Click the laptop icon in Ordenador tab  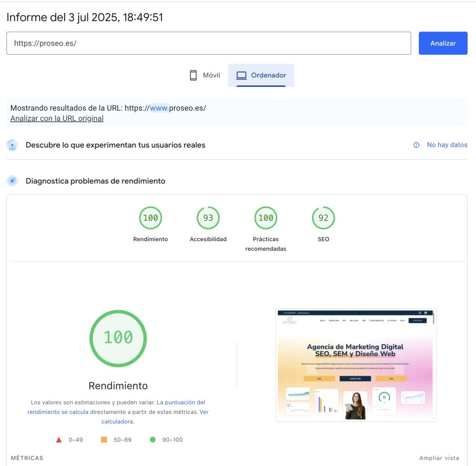(x=241, y=75)
